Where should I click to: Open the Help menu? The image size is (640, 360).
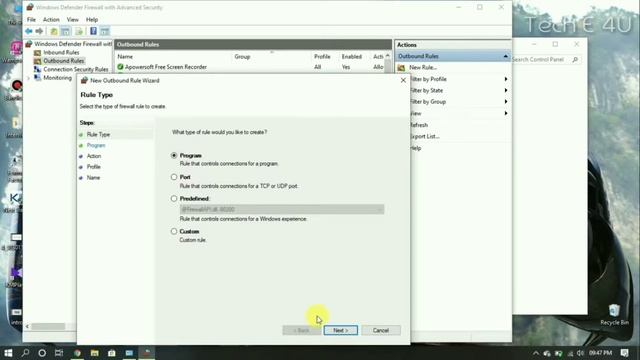click(x=92, y=20)
